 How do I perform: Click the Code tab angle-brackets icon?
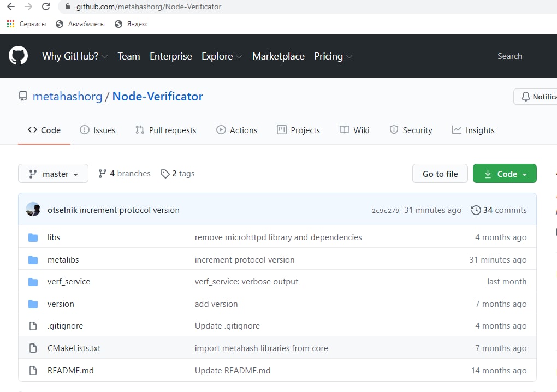click(32, 130)
